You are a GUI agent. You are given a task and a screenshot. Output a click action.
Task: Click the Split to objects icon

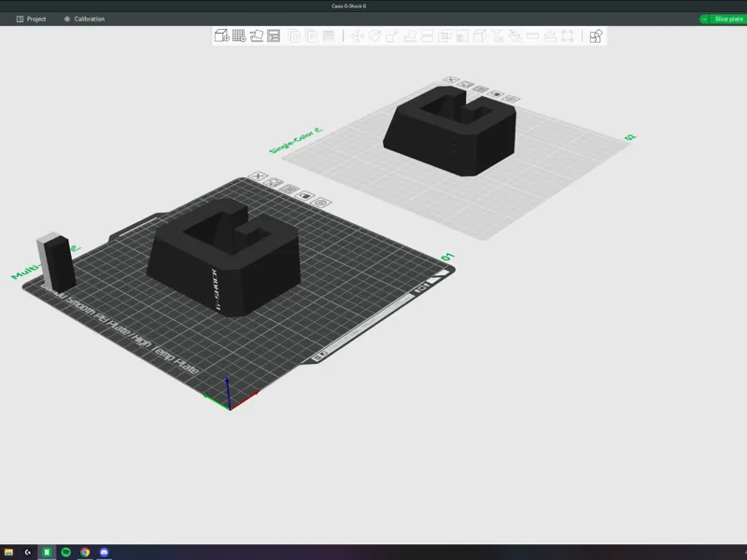(x=294, y=35)
